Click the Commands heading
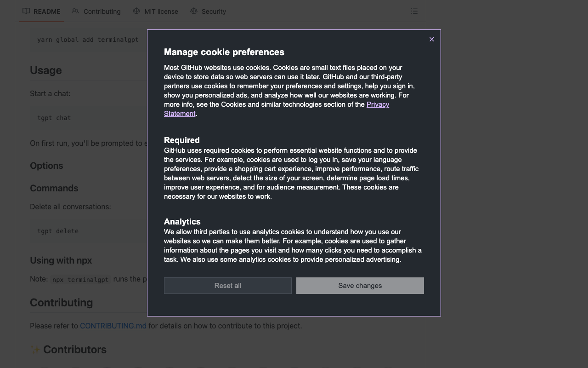 click(54, 188)
